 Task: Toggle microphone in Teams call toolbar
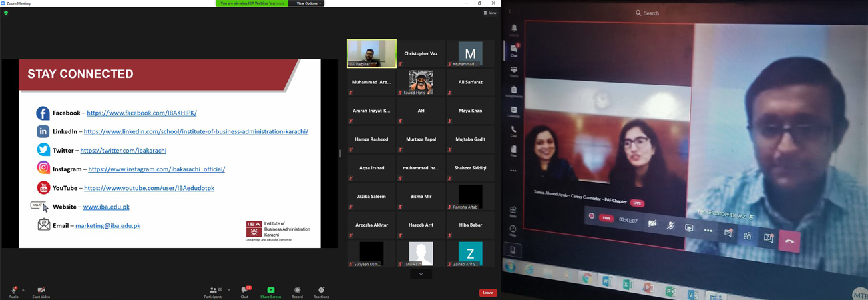670,226
